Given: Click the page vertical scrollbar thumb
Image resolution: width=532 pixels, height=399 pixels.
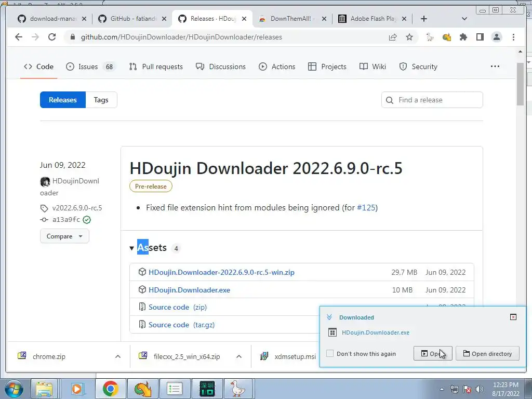Looking at the screenshot, I should point(520,84).
